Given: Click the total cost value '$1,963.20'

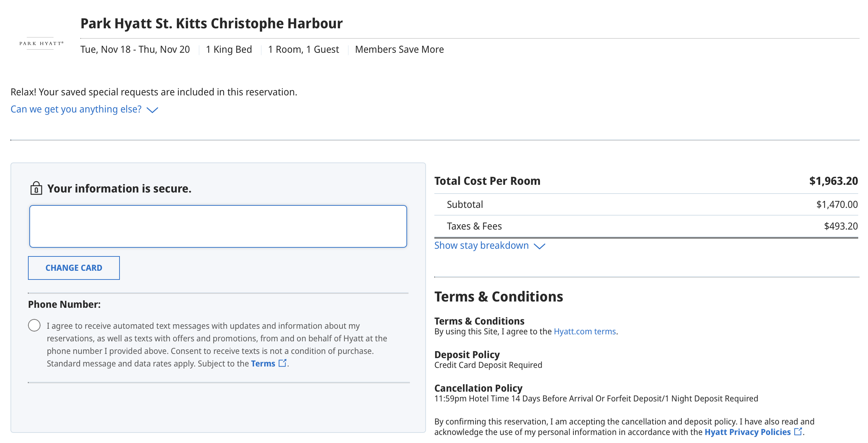Looking at the screenshot, I should (833, 181).
